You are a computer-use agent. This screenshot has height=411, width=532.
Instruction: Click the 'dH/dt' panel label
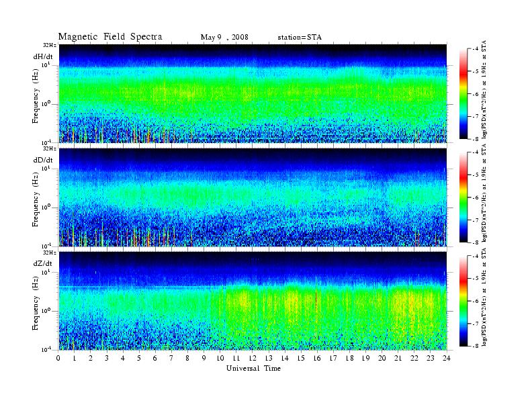[43, 56]
